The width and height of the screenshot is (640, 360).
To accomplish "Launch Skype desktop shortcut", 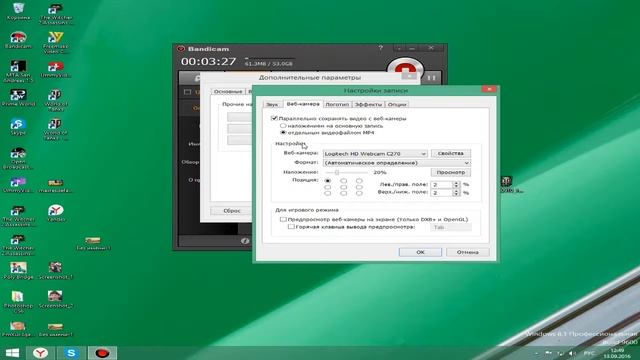I will (x=18, y=127).
